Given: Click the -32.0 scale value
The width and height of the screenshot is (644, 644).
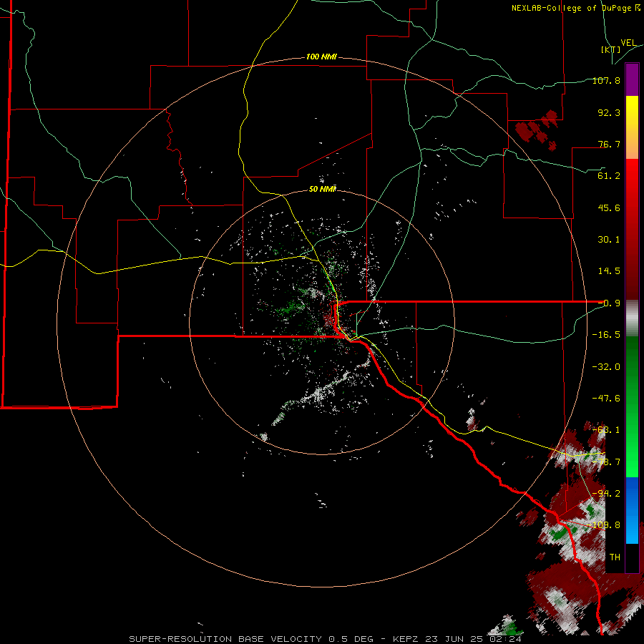Looking at the screenshot, I should coord(606,367).
